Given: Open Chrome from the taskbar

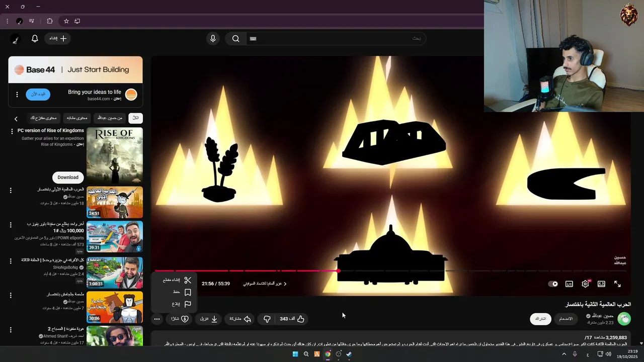Looking at the screenshot, I should click(328, 354).
